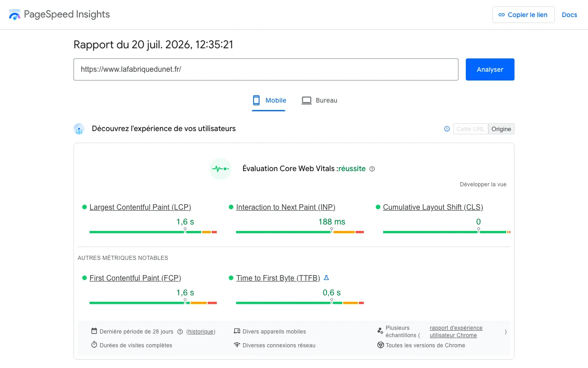Click the green dot beside Cumulative Layout Shift
588x368 pixels.
pyautogui.click(x=378, y=207)
